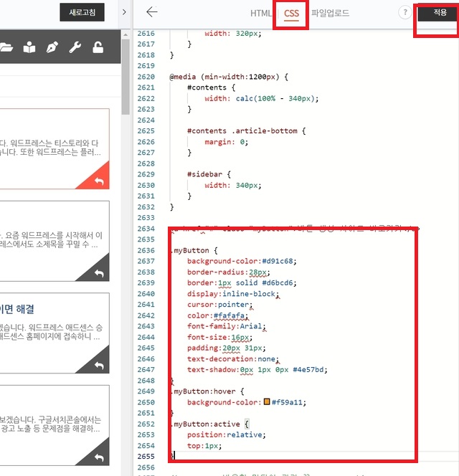The width and height of the screenshot is (459, 476).
Task: Click the background-color:#d91c68 line
Action: [x=242, y=261]
